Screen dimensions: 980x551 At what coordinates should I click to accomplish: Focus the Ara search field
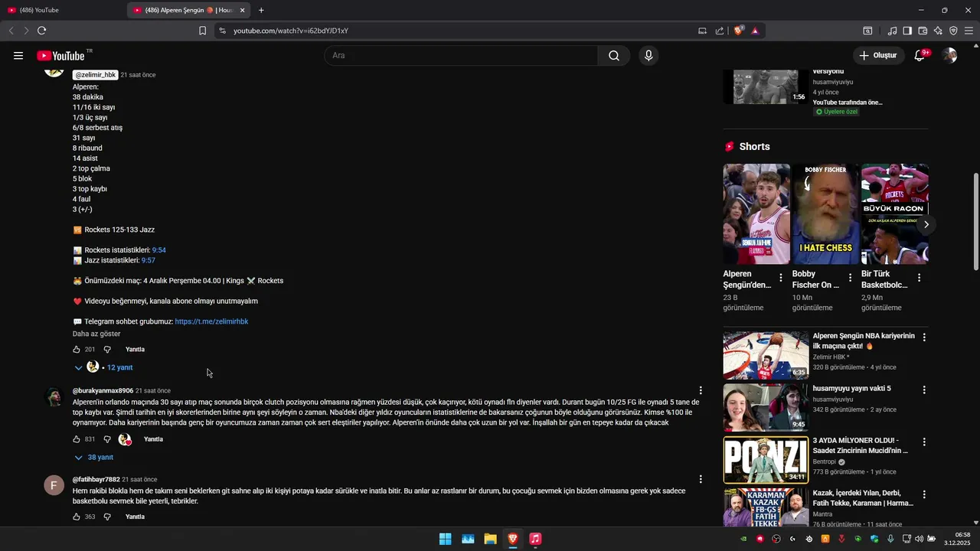[460, 55]
